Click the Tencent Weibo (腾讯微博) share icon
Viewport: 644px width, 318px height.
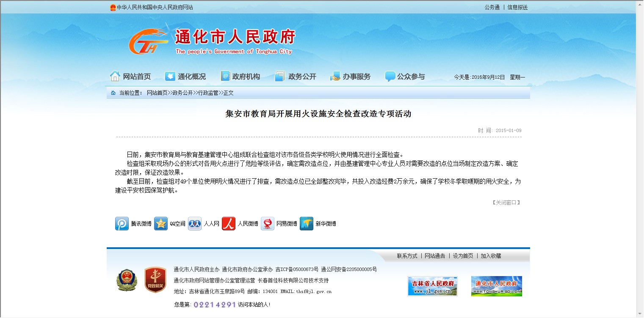click(122, 224)
